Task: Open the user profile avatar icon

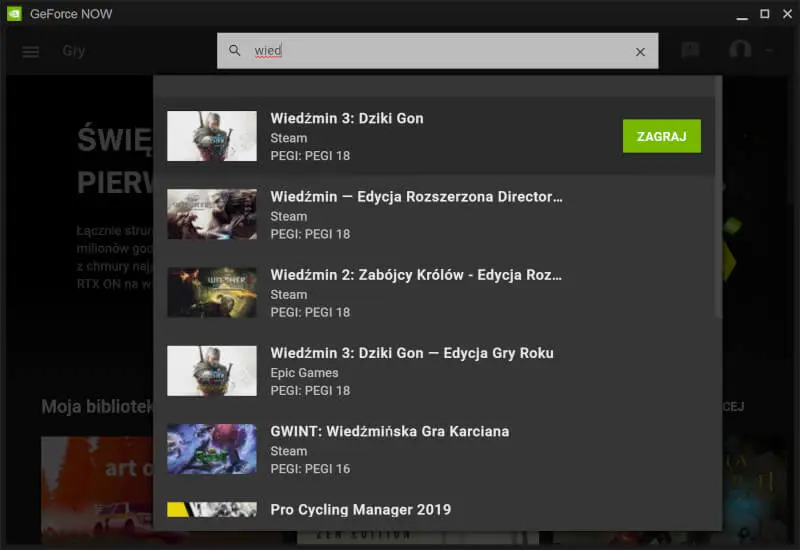Action: pos(740,50)
